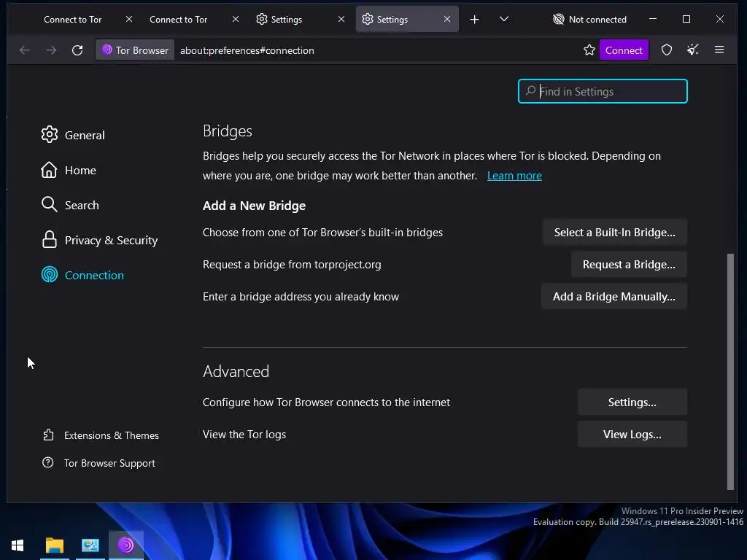The image size is (747, 560).
Task: Go back with the back arrow
Action: pyautogui.click(x=25, y=50)
